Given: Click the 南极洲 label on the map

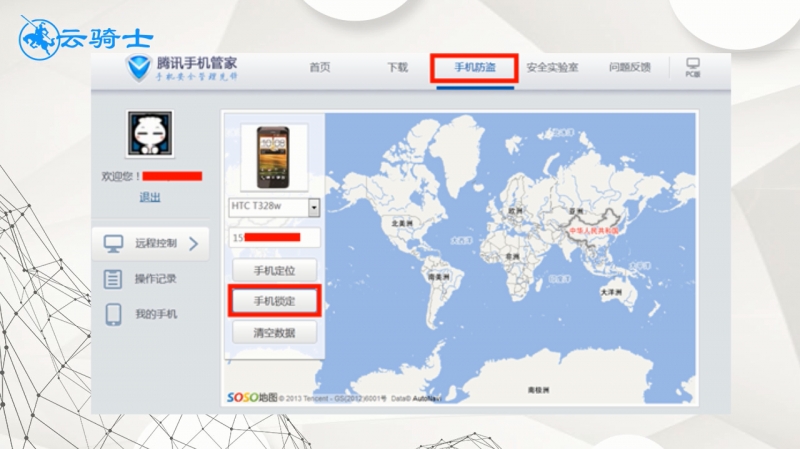Looking at the screenshot, I should pos(539,390).
